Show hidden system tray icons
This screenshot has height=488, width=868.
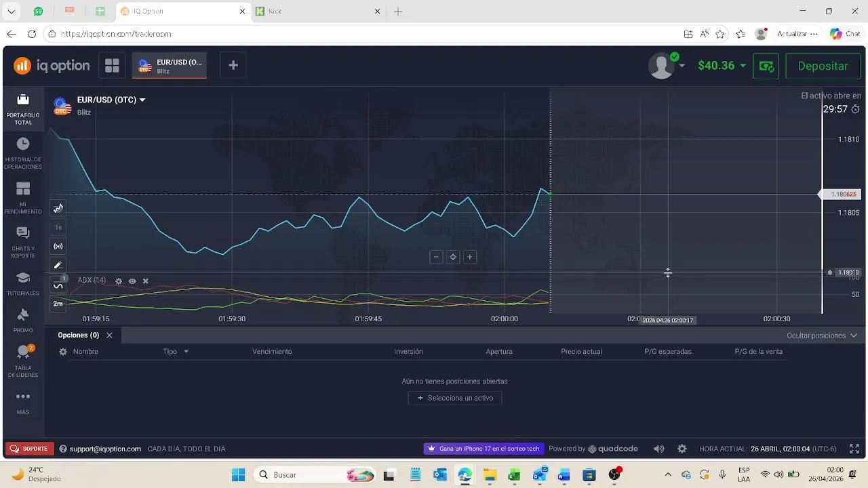[x=668, y=474]
